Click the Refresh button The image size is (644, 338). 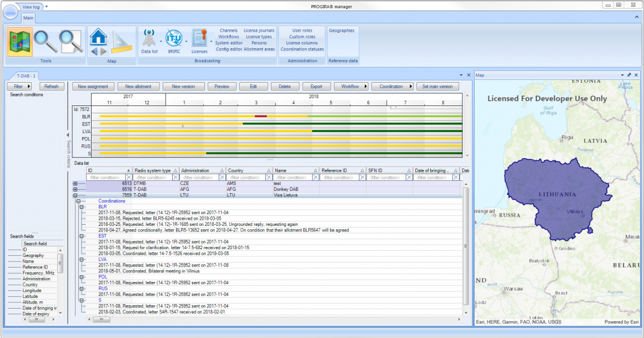(x=51, y=86)
